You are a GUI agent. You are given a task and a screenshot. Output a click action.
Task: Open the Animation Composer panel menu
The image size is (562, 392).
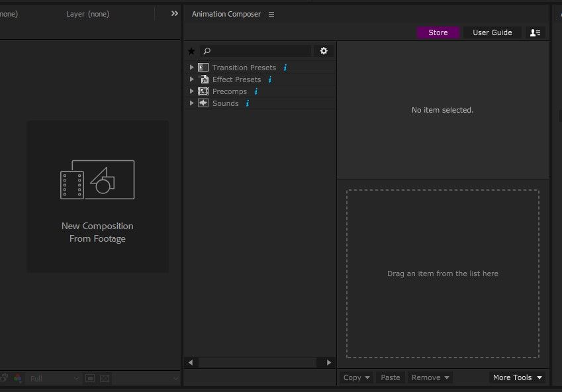tap(271, 14)
